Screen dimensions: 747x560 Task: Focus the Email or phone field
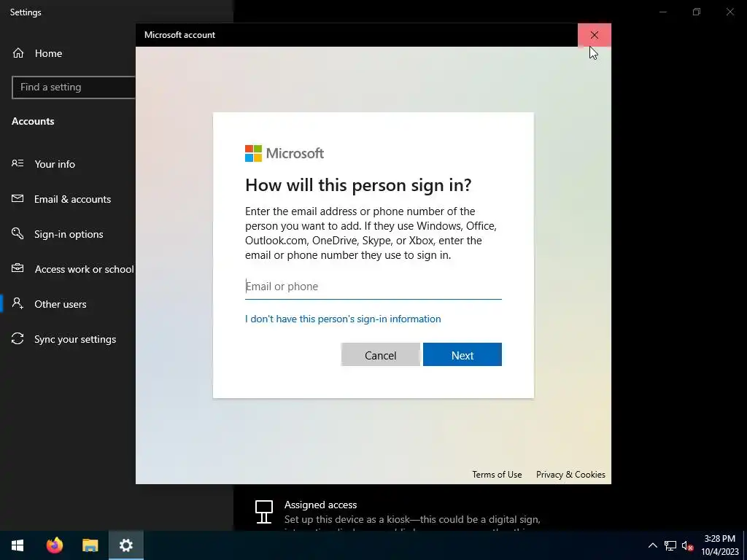(x=373, y=286)
